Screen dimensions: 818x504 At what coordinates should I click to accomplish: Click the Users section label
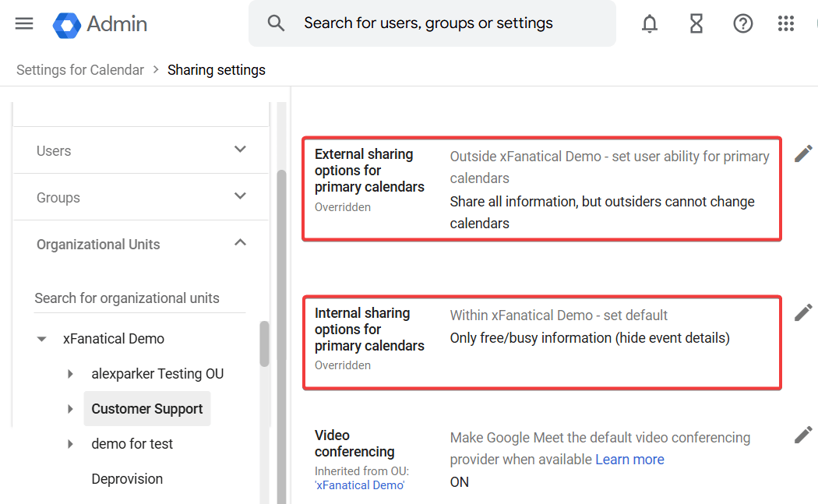(x=54, y=151)
